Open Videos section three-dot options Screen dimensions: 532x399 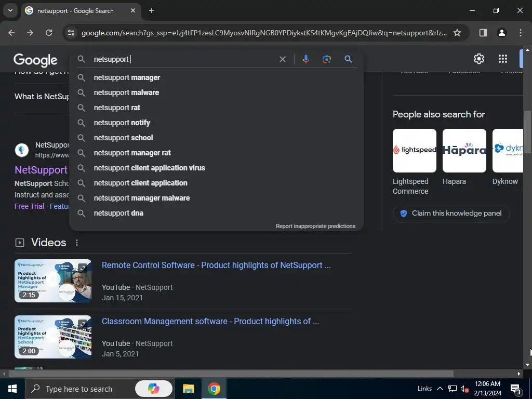pyautogui.click(x=77, y=243)
